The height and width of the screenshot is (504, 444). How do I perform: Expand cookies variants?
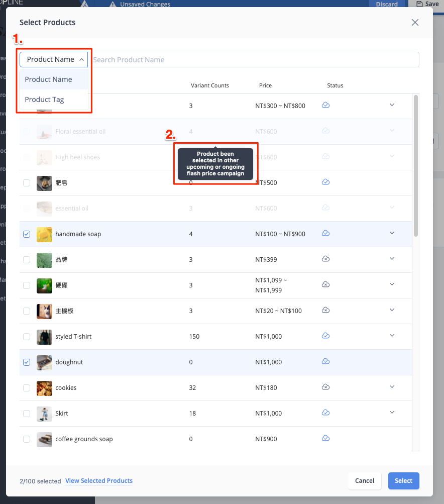[392, 387]
